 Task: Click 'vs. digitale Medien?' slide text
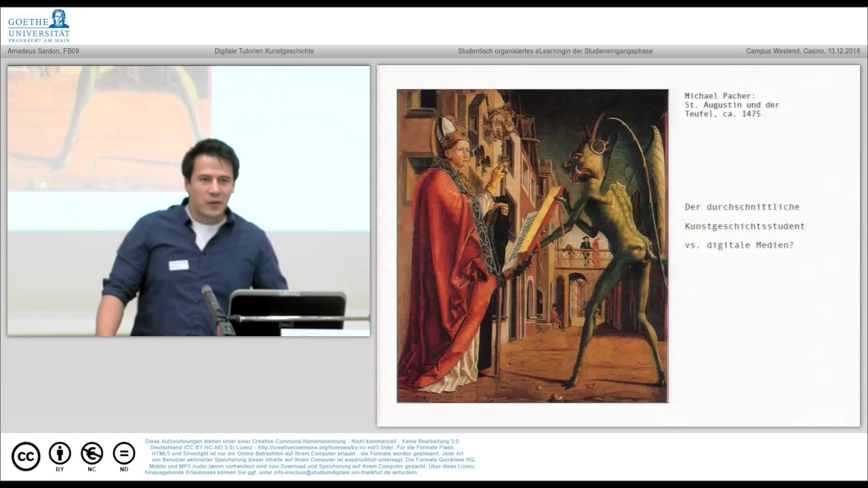point(738,245)
